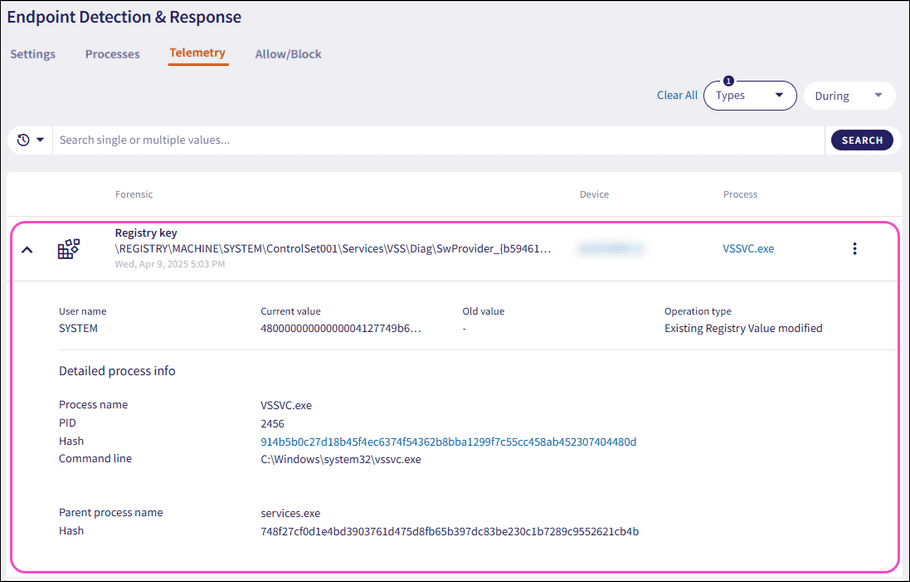
Task: Open recent searches via the clock icon
Action: 22,139
